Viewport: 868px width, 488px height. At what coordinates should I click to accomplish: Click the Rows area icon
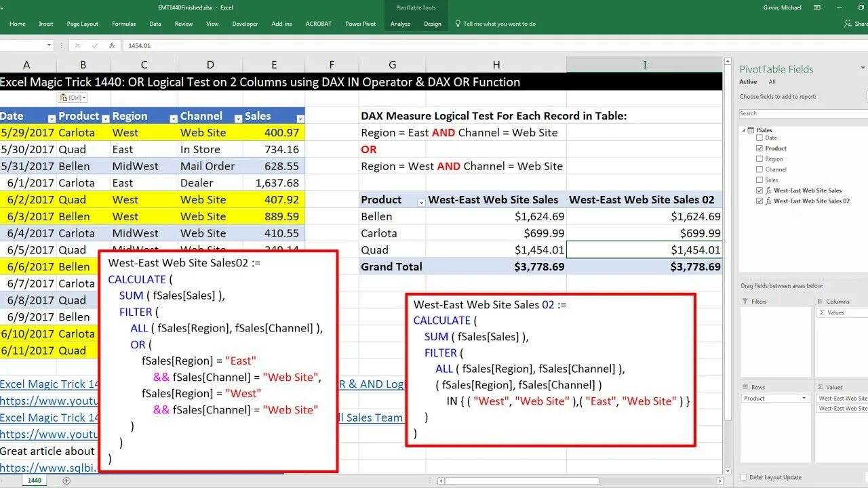[x=745, y=387]
